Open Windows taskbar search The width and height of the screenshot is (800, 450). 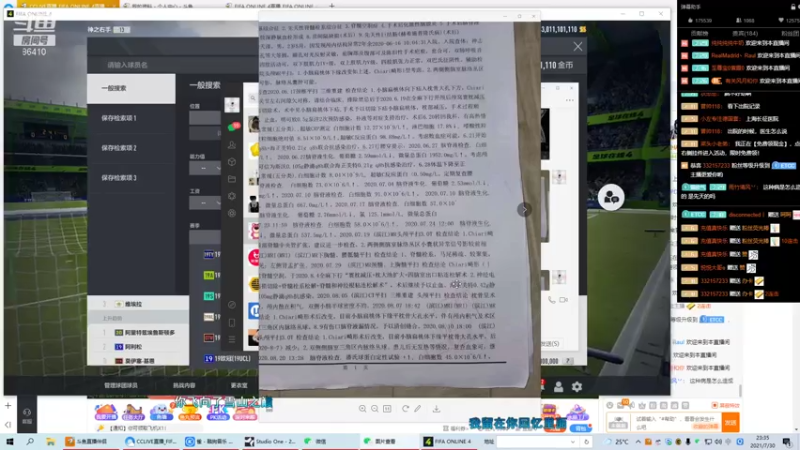[30, 442]
